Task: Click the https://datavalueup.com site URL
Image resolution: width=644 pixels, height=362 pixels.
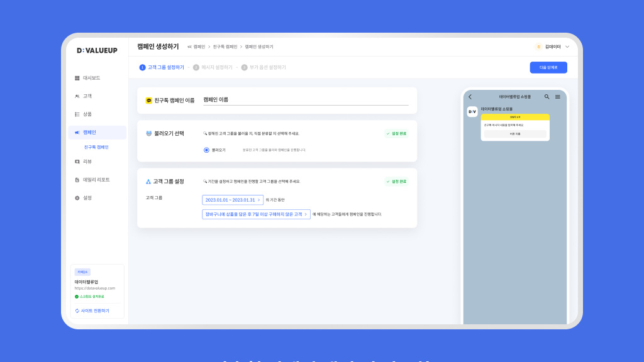Action: (95, 288)
